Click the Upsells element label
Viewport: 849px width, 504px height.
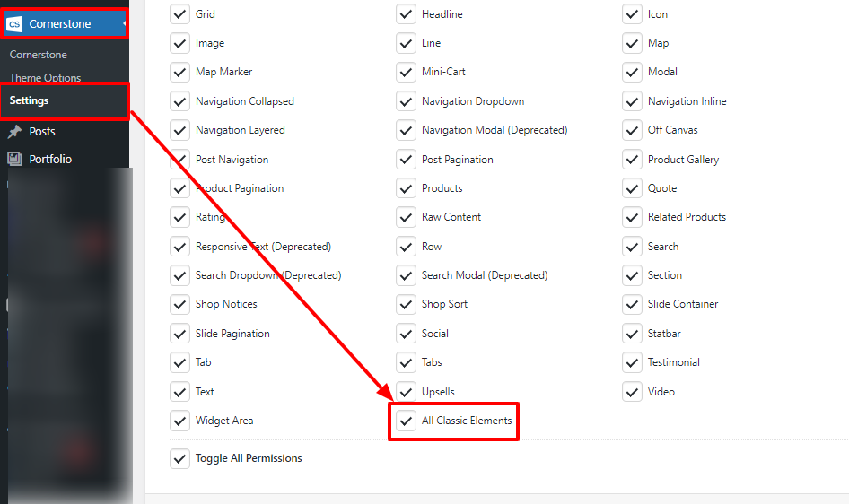click(x=438, y=392)
